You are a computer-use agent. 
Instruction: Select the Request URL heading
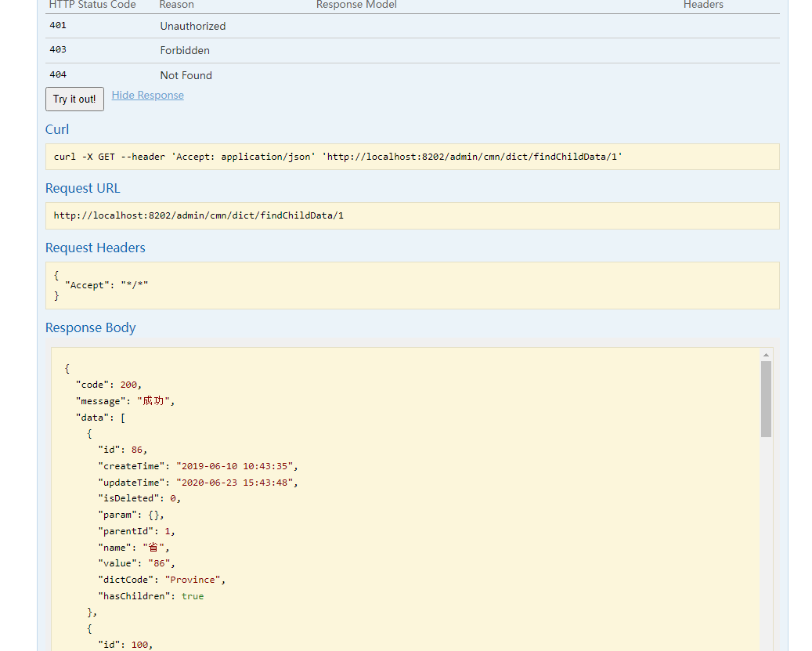[x=83, y=188]
